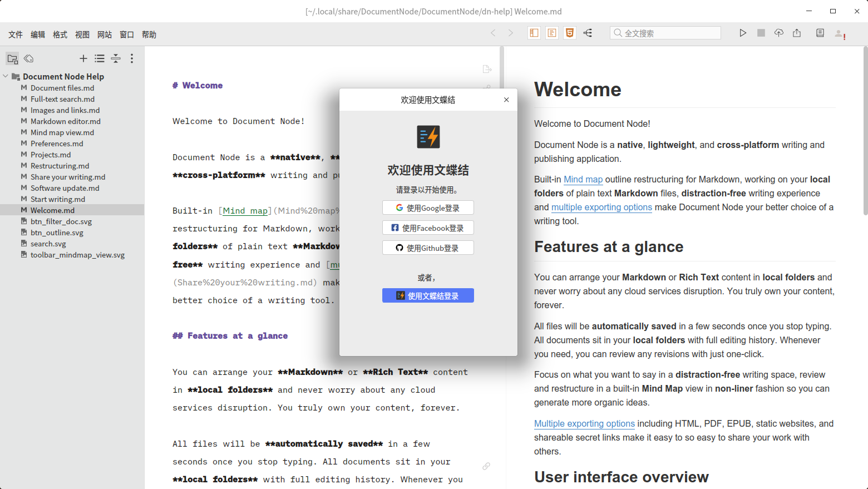This screenshot has height=489, width=868.
Task: Open the 格式 menu
Action: [x=60, y=34]
